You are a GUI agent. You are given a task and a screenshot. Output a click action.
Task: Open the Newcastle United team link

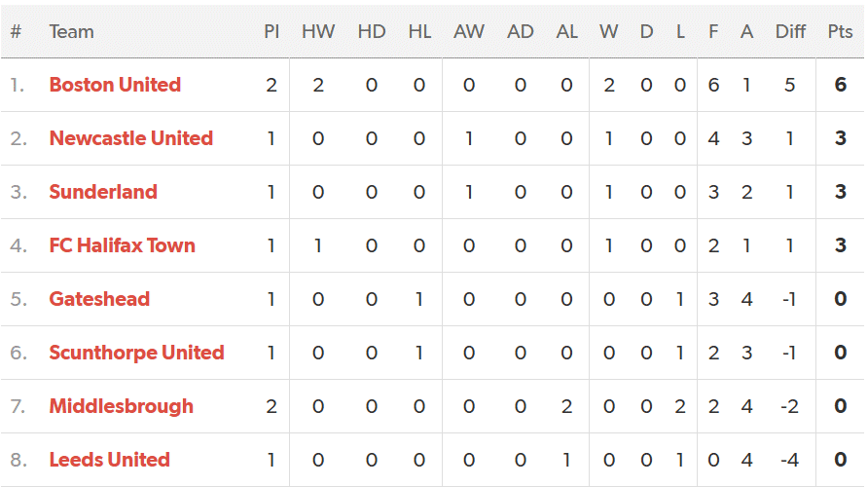131,138
